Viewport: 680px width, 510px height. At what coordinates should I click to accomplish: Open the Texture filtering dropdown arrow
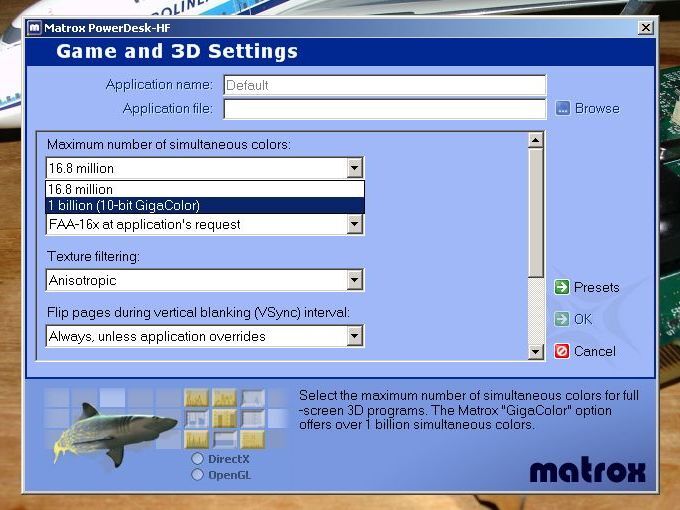(x=354, y=280)
